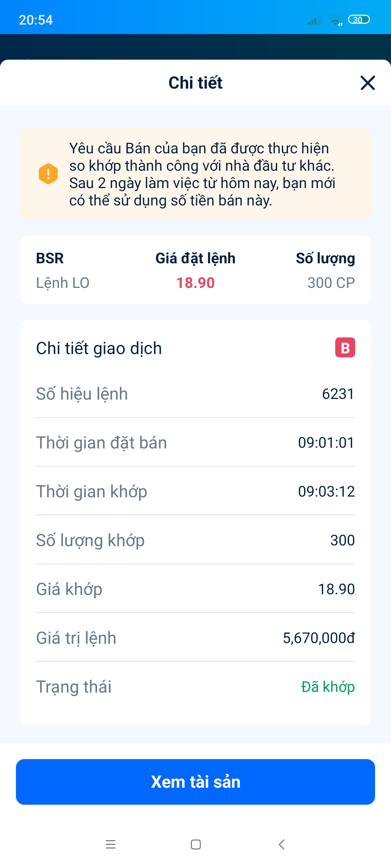Tap the Thời gian đặt bán row
Screen dimensions: 391x868
pyautogui.click(x=195, y=442)
